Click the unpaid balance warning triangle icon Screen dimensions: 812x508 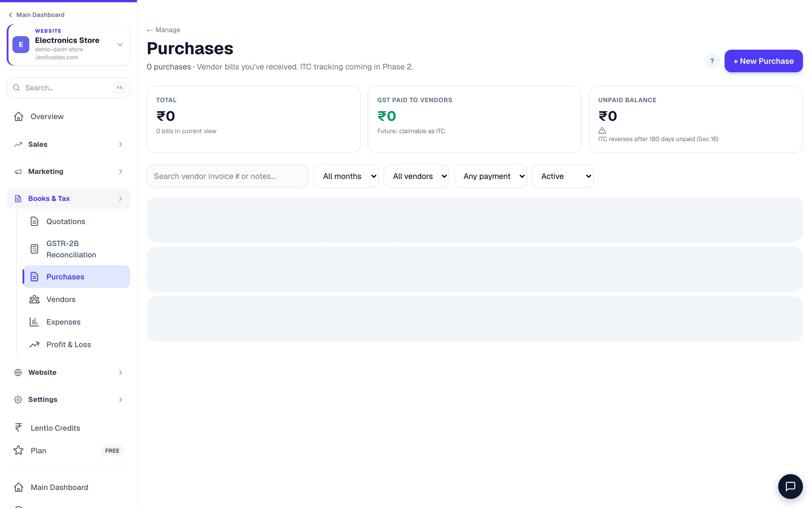(x=602, y=130)
